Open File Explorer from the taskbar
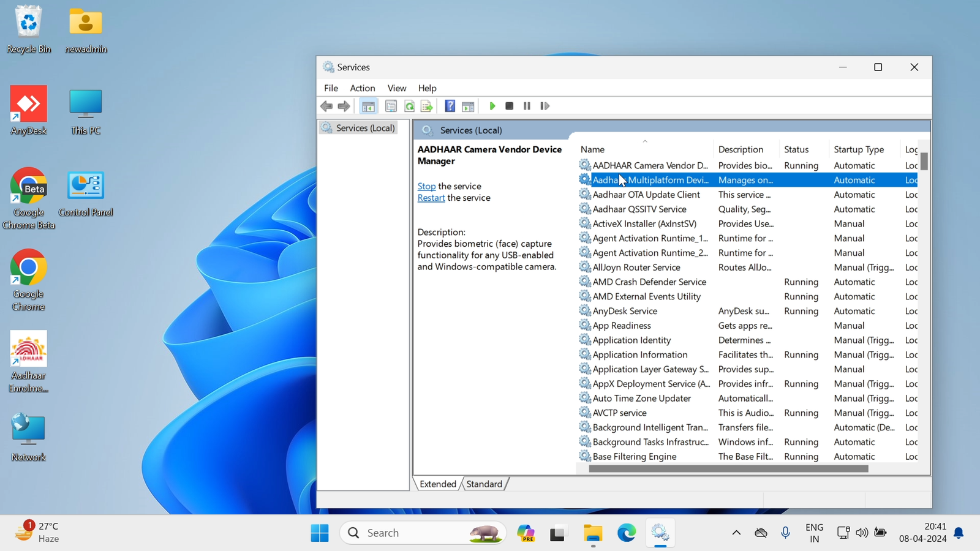The width and height of the screenshot is (980, 551). [x=593, y=533]
